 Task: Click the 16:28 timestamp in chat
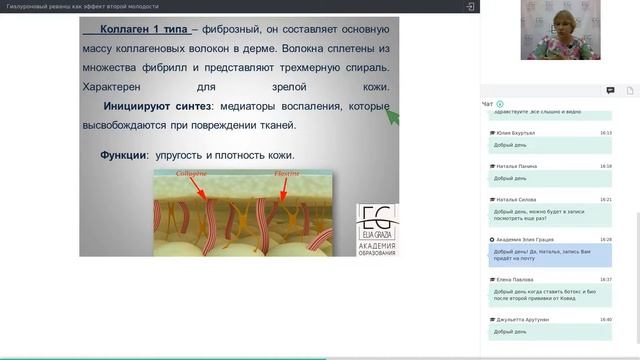coord(606,240)
